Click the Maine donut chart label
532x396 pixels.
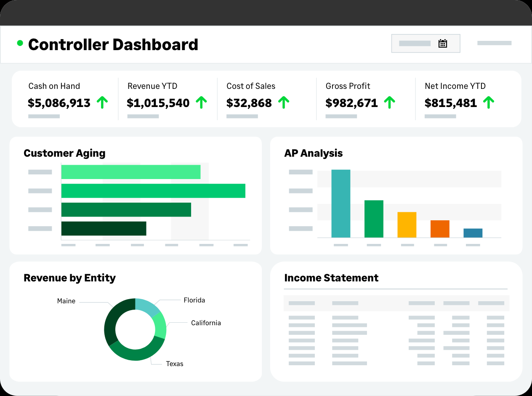click(x=66, y=301)
